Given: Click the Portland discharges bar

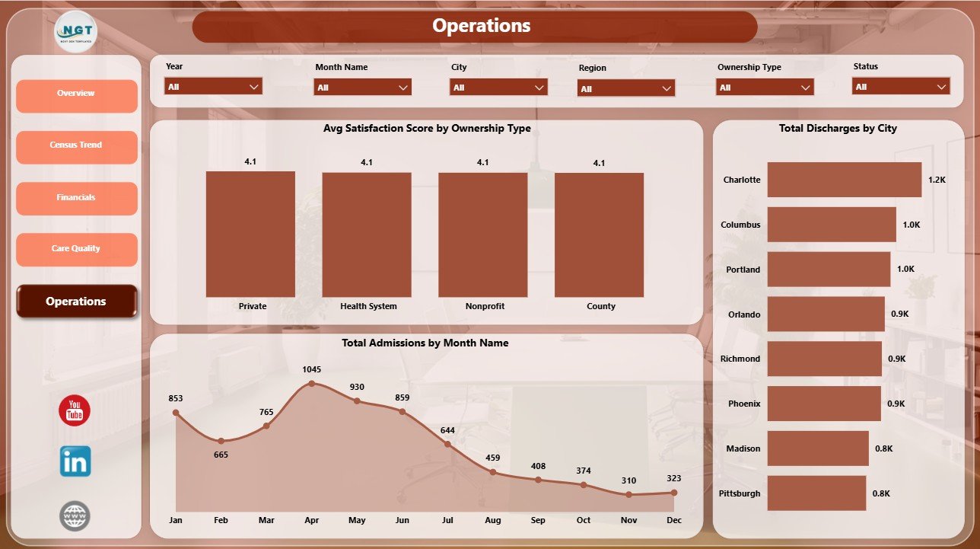Looking at the screenshot, I should (829, 270).
